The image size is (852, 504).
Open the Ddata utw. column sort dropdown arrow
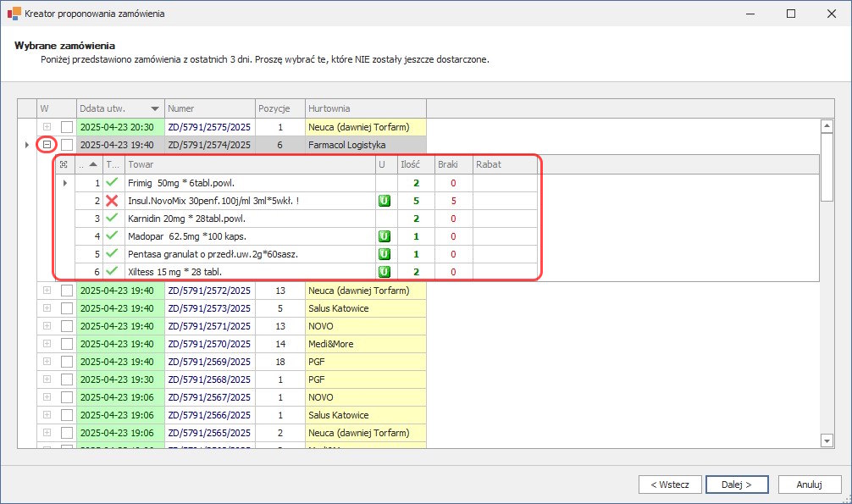click(154, 109)
